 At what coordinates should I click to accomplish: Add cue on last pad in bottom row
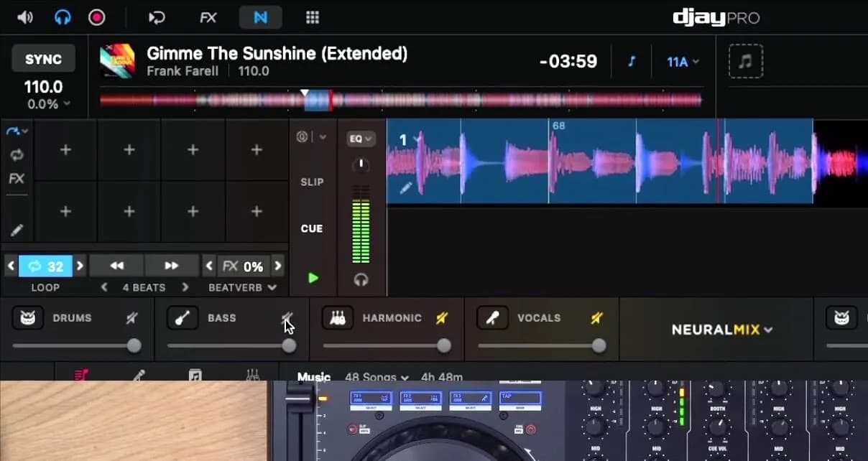[257, 211]
